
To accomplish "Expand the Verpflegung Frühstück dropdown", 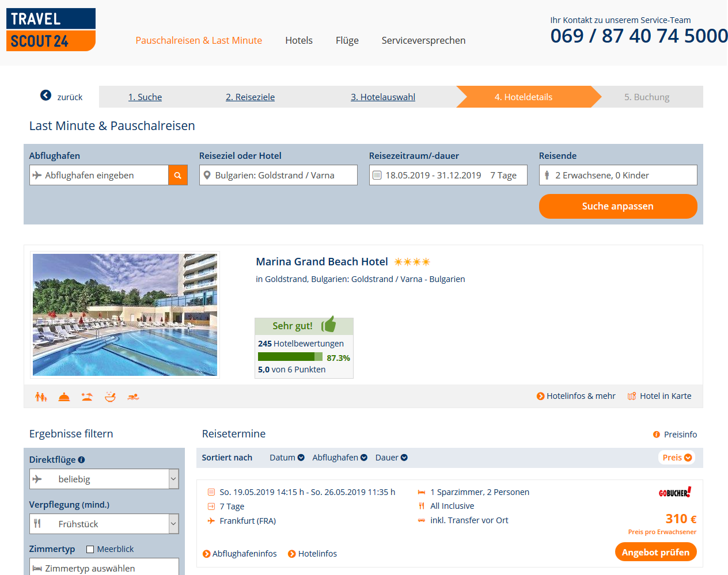I will pos(104,524).
